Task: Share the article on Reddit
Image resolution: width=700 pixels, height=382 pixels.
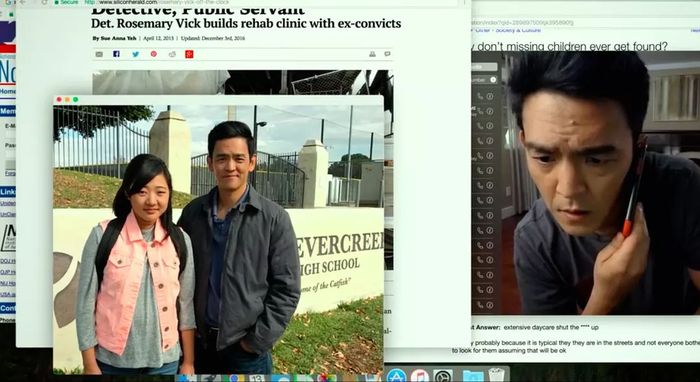Action: pos(172,54)
